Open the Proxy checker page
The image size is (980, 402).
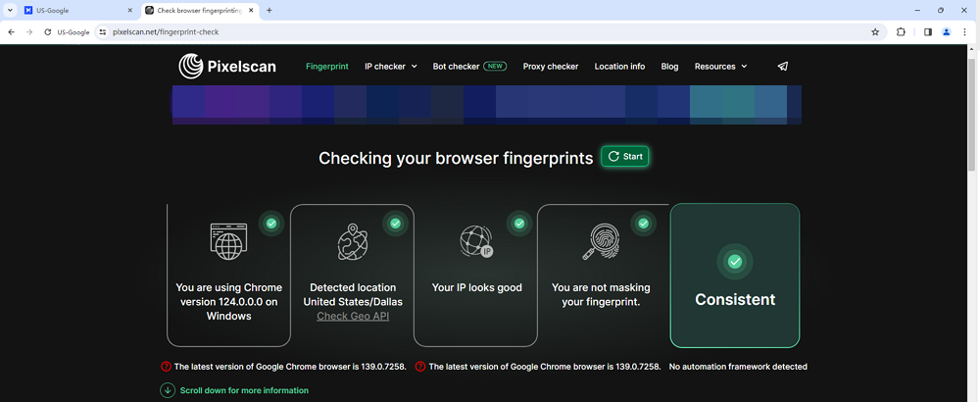(551, 67)
